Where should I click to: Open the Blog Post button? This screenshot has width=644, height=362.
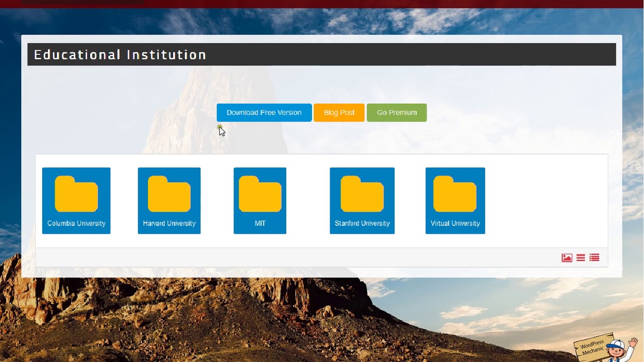click(339, 113)
